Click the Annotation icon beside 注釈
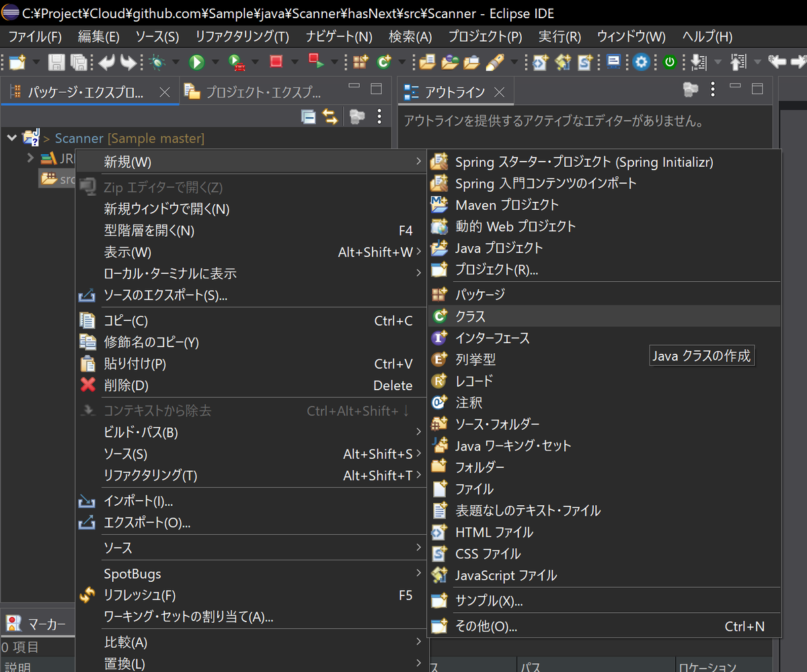Viewport: 807px width, 672px height. [x=440, y=402]
